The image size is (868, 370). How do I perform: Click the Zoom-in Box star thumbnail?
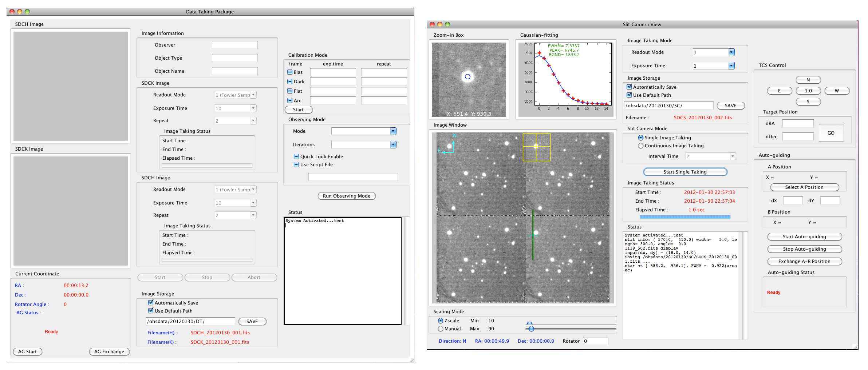coord(469,80)
